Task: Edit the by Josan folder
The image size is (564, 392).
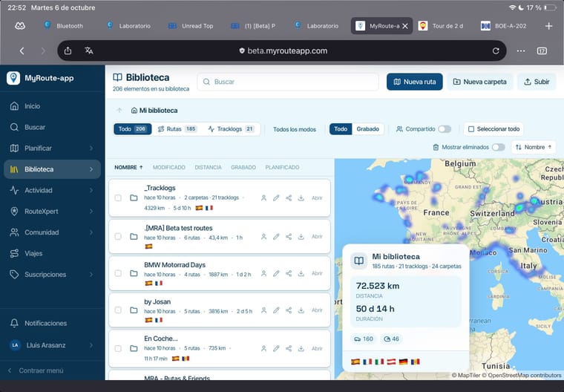Action: pos(276,310)
